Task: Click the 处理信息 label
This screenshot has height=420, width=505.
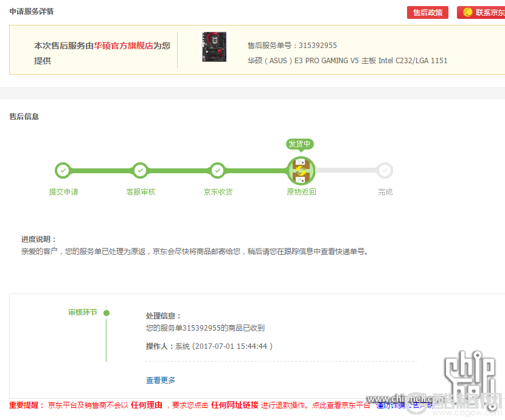Action: coord(164,316)
